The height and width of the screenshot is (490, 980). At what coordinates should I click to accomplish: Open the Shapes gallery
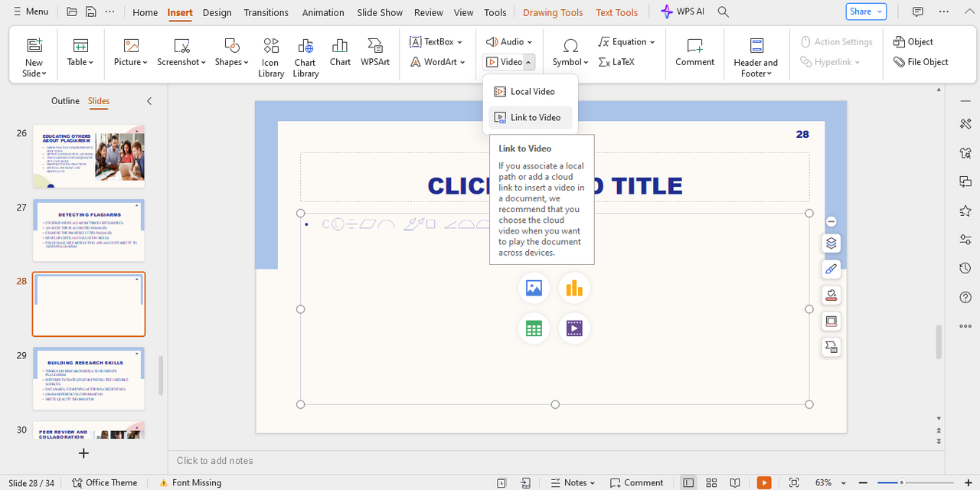click(231, 52)
